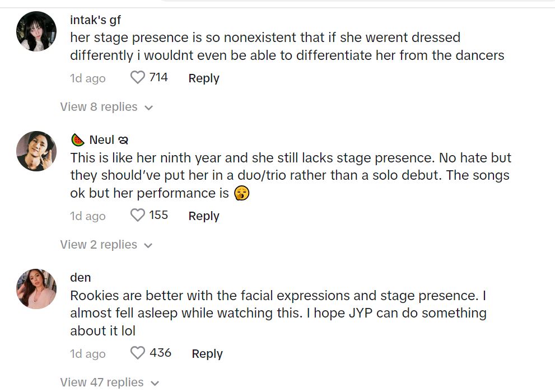
Task: Click the 436 likes count
Action: click(x=160, y=353)
